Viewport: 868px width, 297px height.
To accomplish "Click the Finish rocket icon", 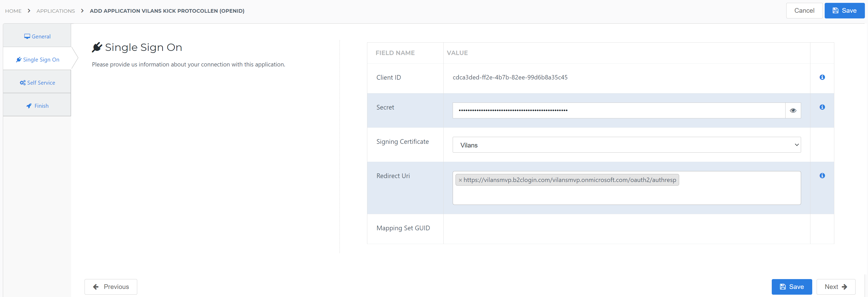I will pyautogui.click(x=29, y=105).
